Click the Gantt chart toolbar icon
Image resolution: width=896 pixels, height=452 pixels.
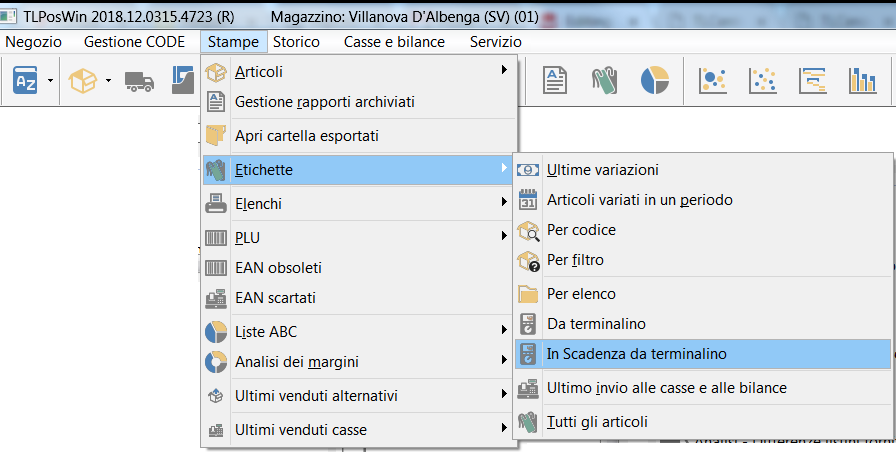point(812,80)
